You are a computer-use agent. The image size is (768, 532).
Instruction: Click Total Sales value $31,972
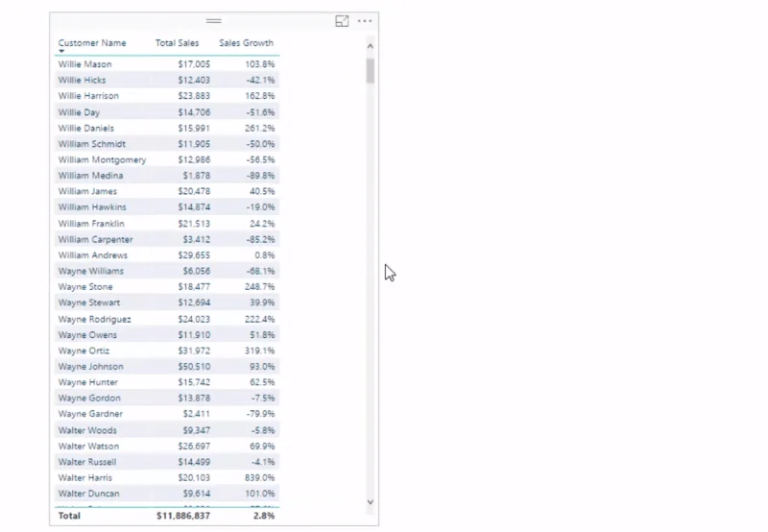click(194, 351)
